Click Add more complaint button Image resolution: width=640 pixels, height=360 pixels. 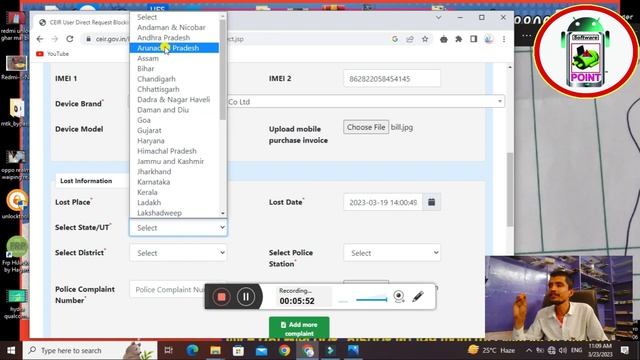[x=299, y=328]
